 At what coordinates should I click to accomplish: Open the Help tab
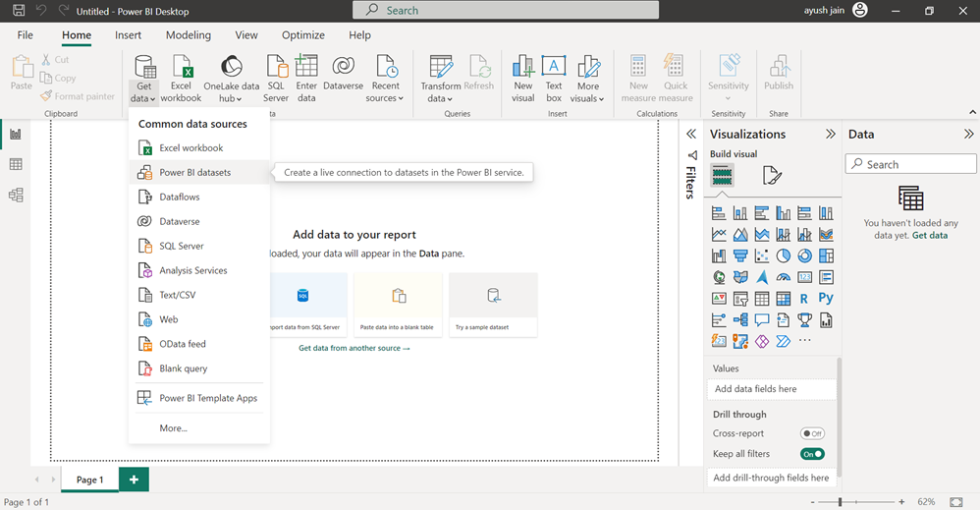tap(359, 35)
